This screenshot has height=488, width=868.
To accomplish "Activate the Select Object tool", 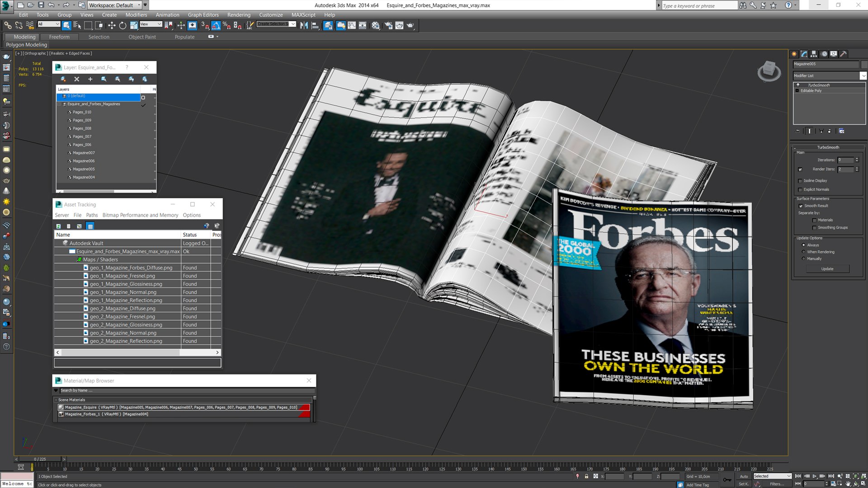I will click(66, 25).
